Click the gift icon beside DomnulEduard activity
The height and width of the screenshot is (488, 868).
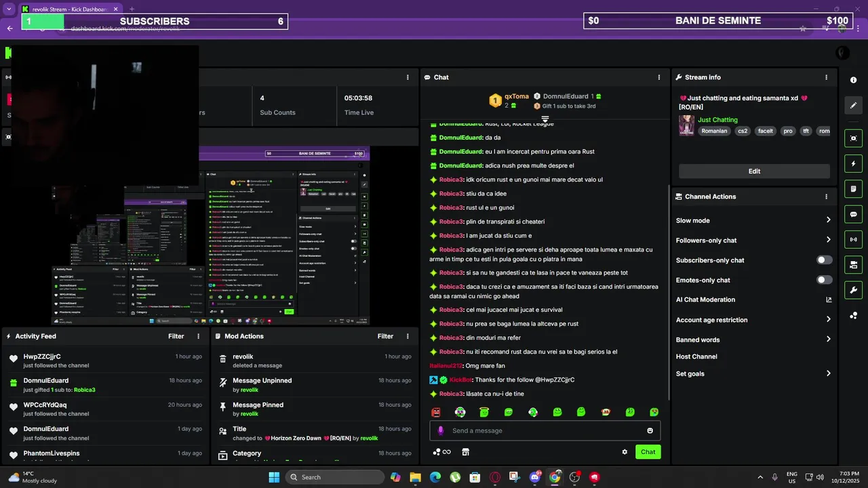click(x=14, y=383)
